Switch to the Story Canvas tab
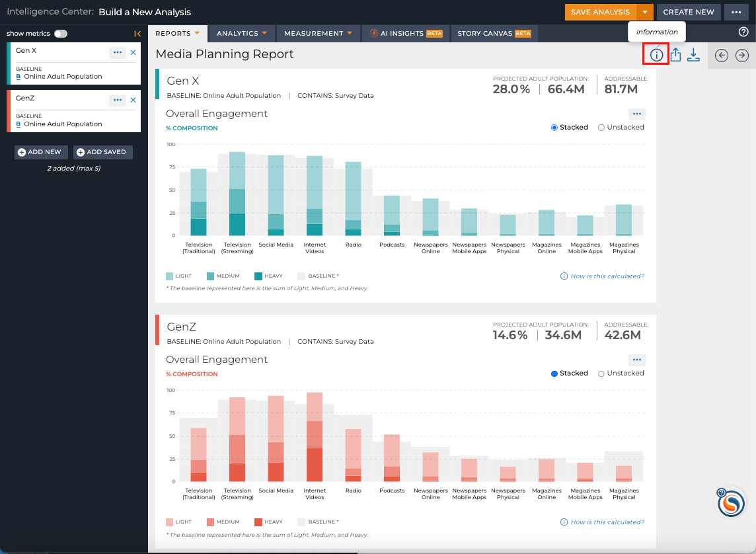Screen dimensions: 756x554 494,33
